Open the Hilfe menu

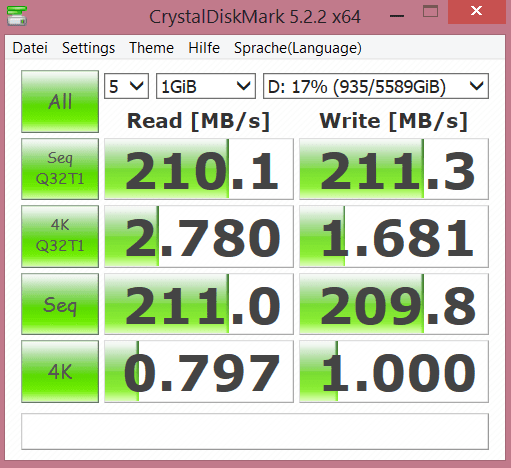[x=204, y=48]
